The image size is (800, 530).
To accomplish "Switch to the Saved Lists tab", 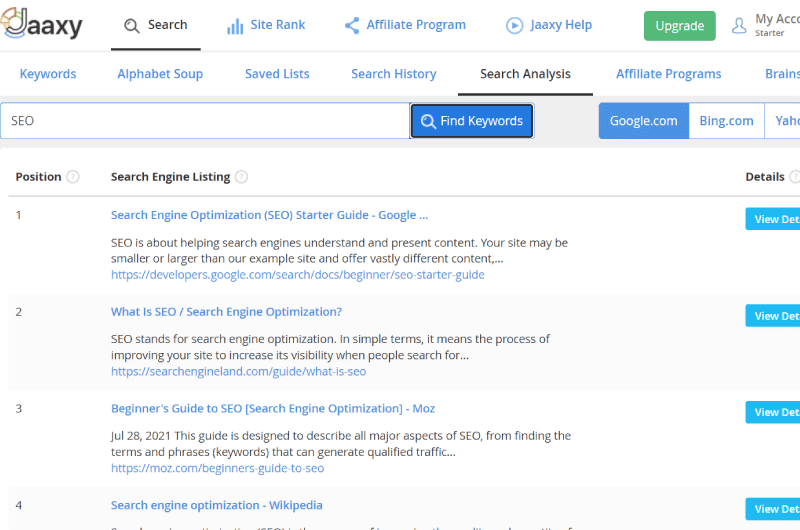I will pyautogui.click(x=277, y=74).
